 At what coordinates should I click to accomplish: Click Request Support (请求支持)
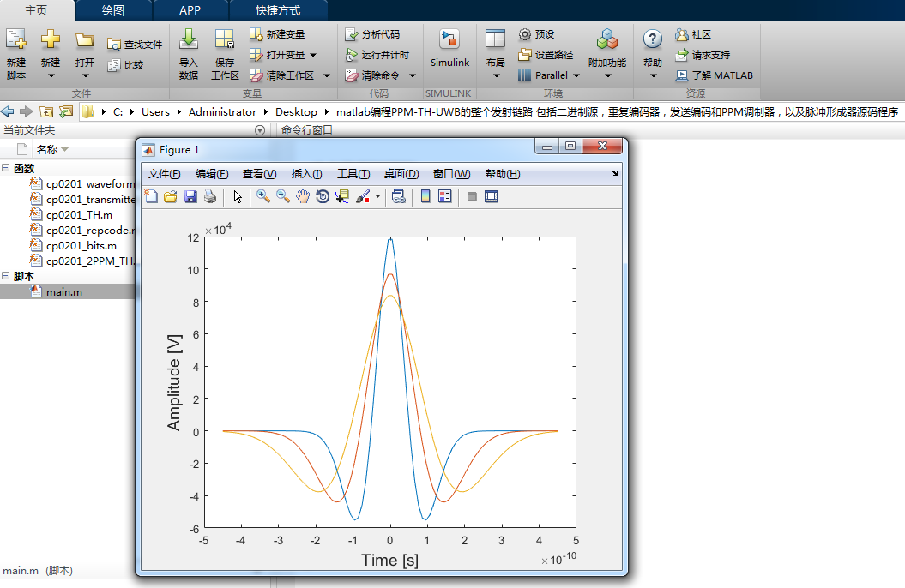703,55
